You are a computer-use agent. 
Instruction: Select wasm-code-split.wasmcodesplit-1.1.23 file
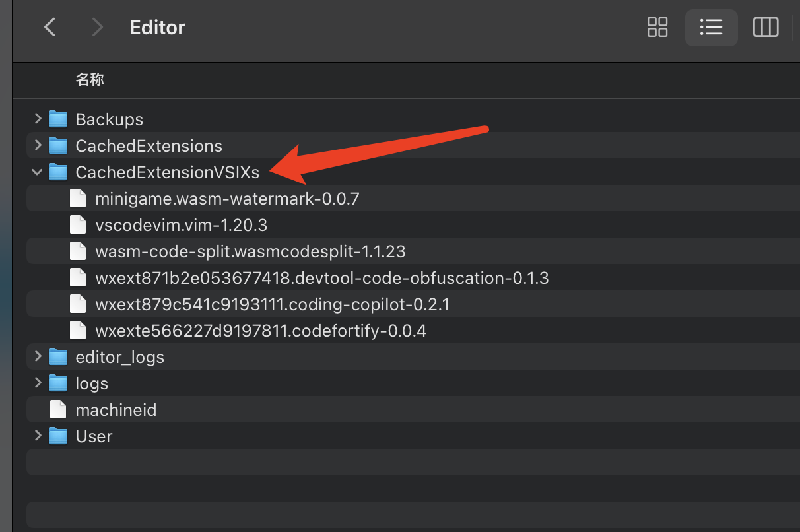tap(250, 251)
